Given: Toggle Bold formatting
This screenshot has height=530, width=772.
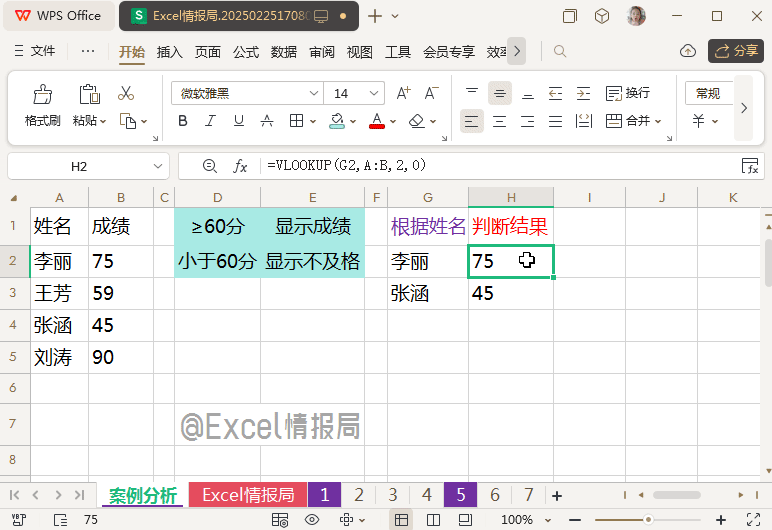Looking at the screenshot, I should coord(182,121).
